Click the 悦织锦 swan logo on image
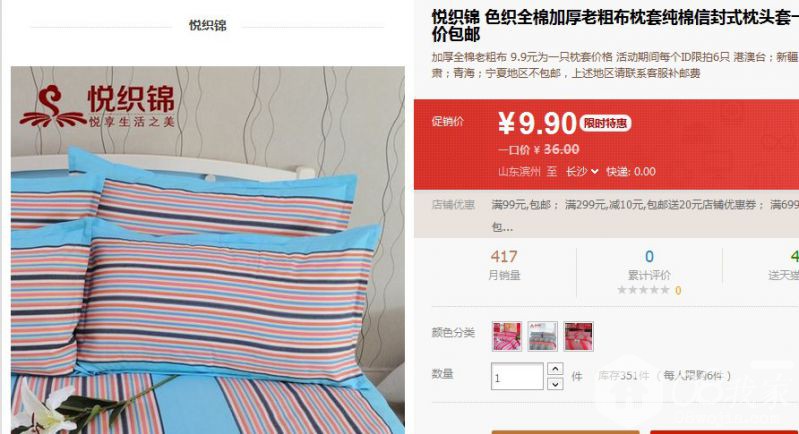The image size is (799, 434). pyautogui.click(x=52, y=107)
